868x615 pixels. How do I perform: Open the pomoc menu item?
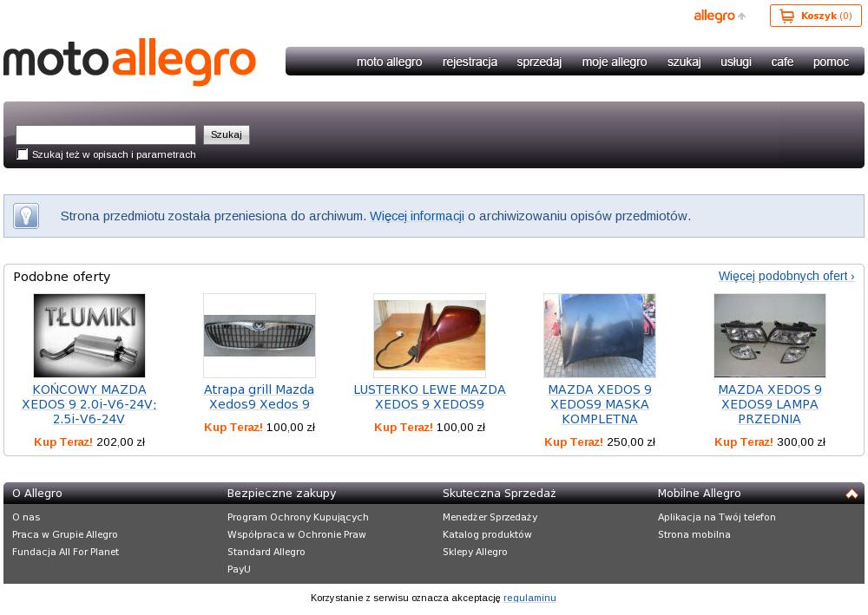[x=831, y=62]
